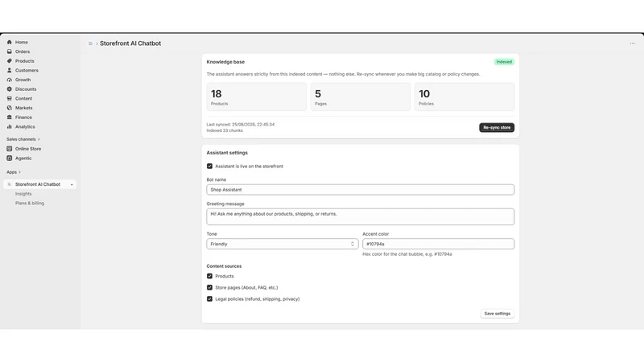Select Storefront AI Chatbot in sidebar

click(x=39, y=185)
